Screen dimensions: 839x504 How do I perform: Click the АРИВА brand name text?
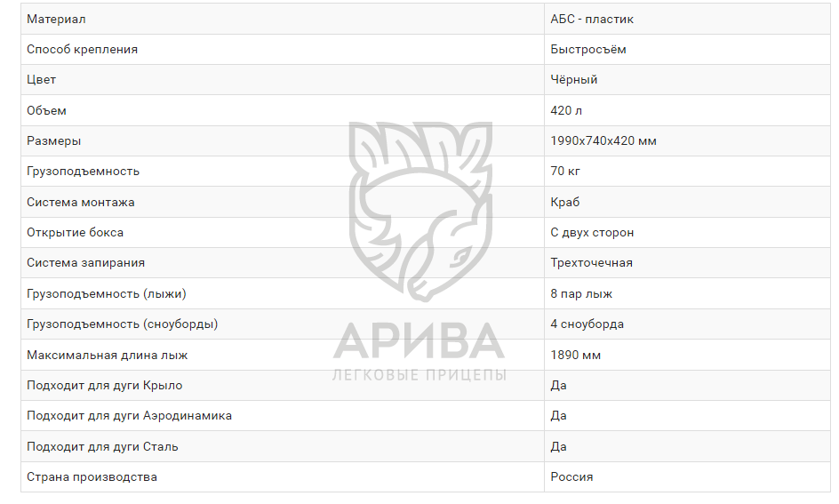[x=419, y=342]
